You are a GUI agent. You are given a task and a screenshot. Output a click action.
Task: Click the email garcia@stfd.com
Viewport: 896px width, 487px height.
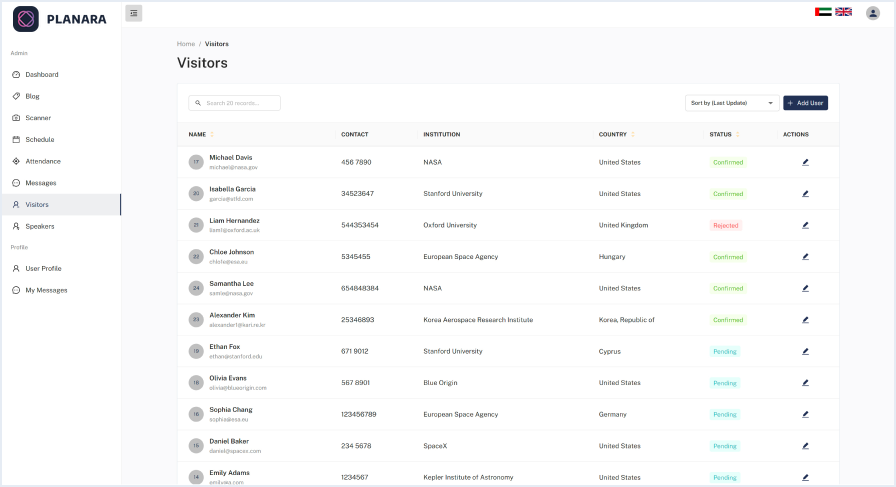coord(231,199)
